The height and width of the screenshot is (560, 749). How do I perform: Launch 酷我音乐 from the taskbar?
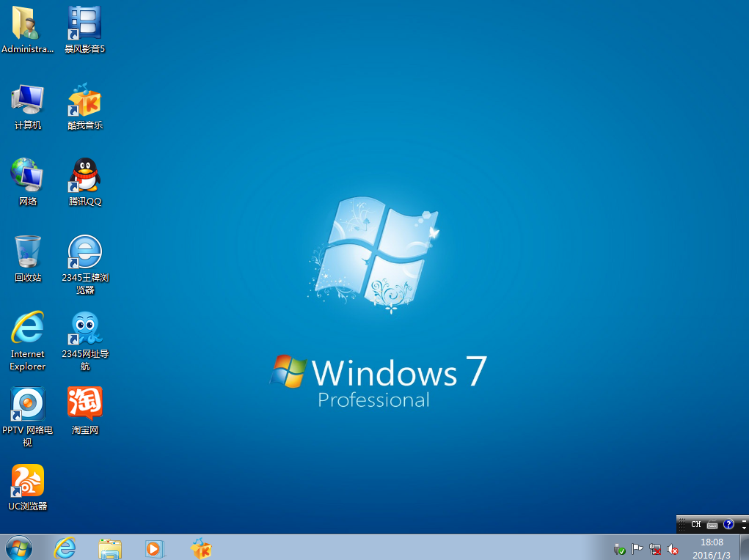click(x=201, y=548)
